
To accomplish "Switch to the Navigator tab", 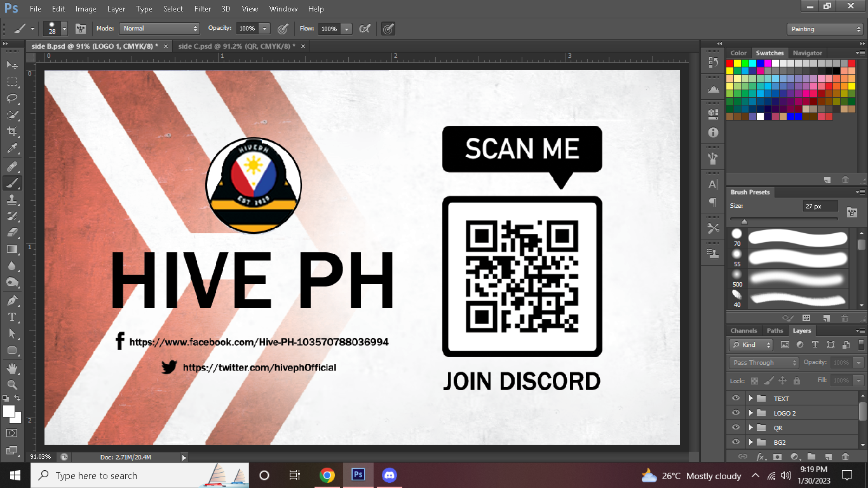I will coord(807,53).
